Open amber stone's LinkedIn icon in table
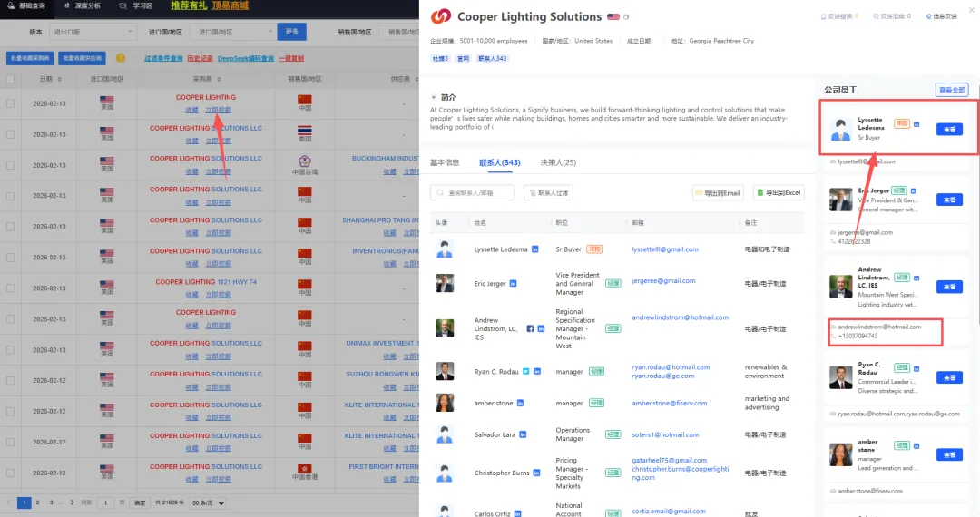The image size is (980, 517). pos(520,404)
